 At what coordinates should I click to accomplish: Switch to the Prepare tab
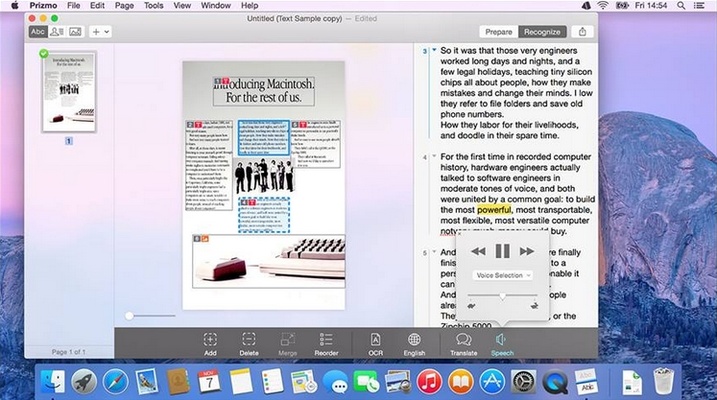pyautogui.click(x=499, y=32)
